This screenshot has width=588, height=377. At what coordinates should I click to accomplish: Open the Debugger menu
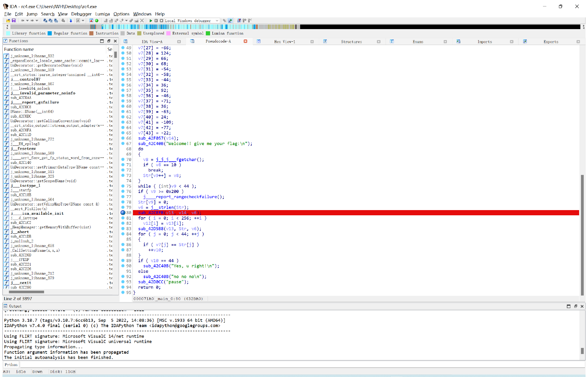click(x=81, y=14)
